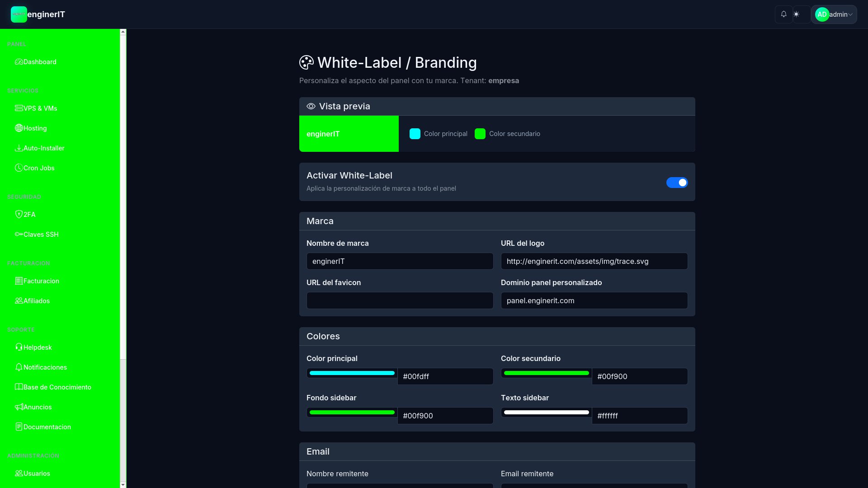Image resolution: width=868 pixels, height=488 pixels.
Task: Open Texto sidebar white color picker
Action: 546,413
